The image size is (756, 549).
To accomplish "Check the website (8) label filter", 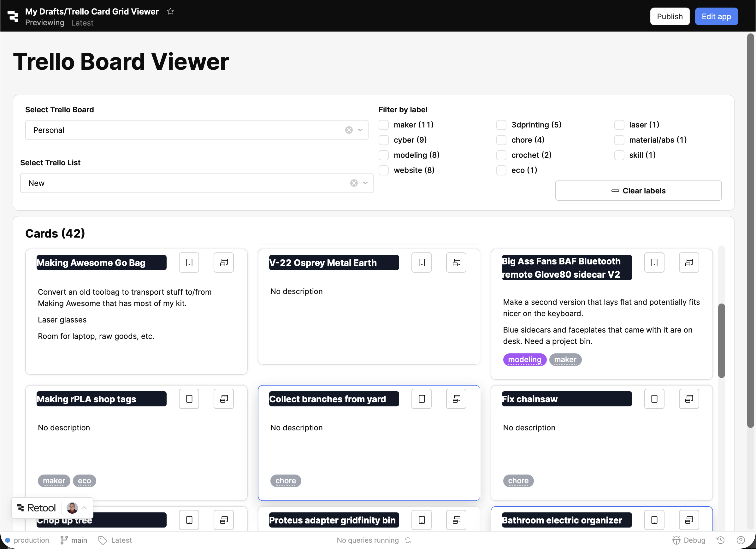I will [384, 170].
